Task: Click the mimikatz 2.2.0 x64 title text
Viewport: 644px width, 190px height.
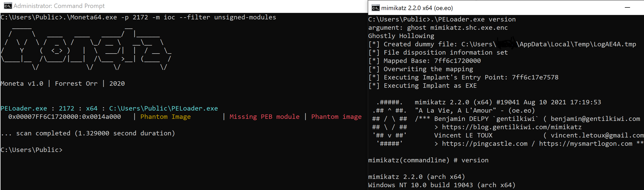Action: 417,8
